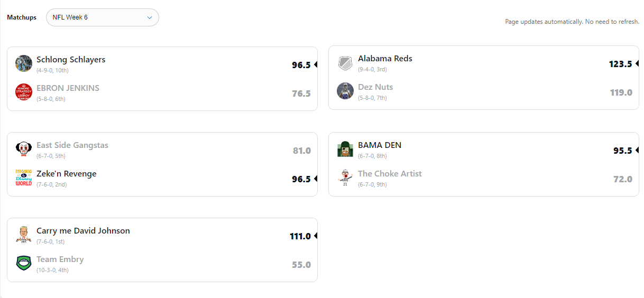644x298 pixels.
Task: Click Dez Nuts team name
Action: point(375,87)
